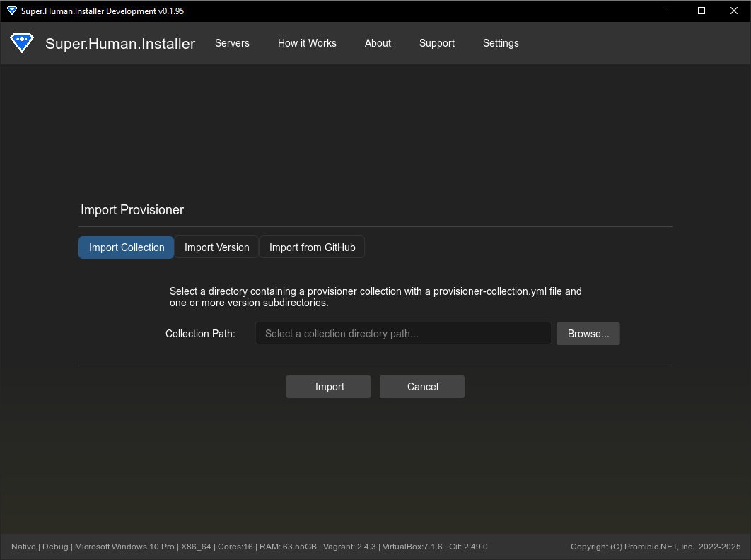Switch to the Import from GitHub tab
The height and width of the screenshot is (560, 751).
312,247
